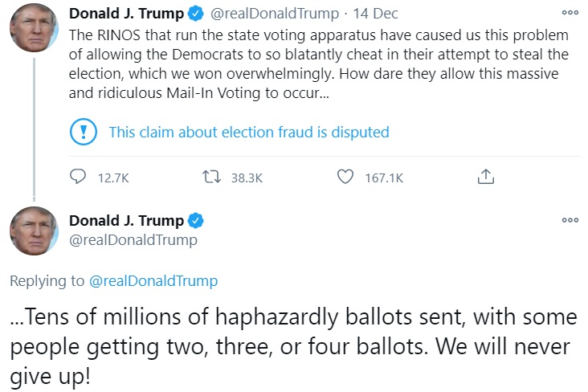588x392 pixels.
Task: Click Donald J. Trump name in second tweet
Action: 126,221
